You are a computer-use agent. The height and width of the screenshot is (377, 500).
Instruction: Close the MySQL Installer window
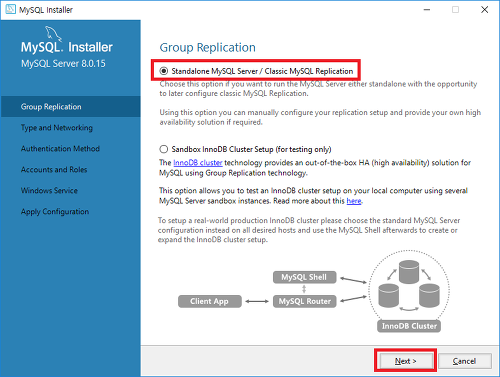[x=485, y=10]
